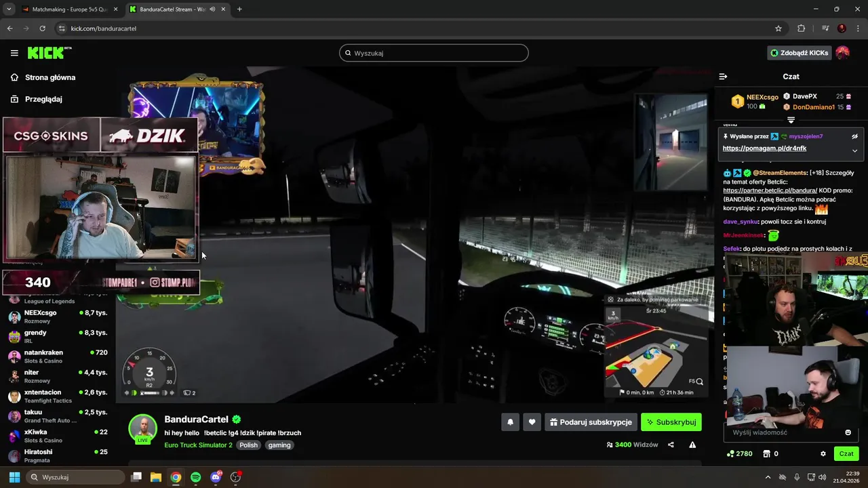Open the channel points 2780 balance
The width and height of the screenshot is (868, 488).
coord(739,453)
